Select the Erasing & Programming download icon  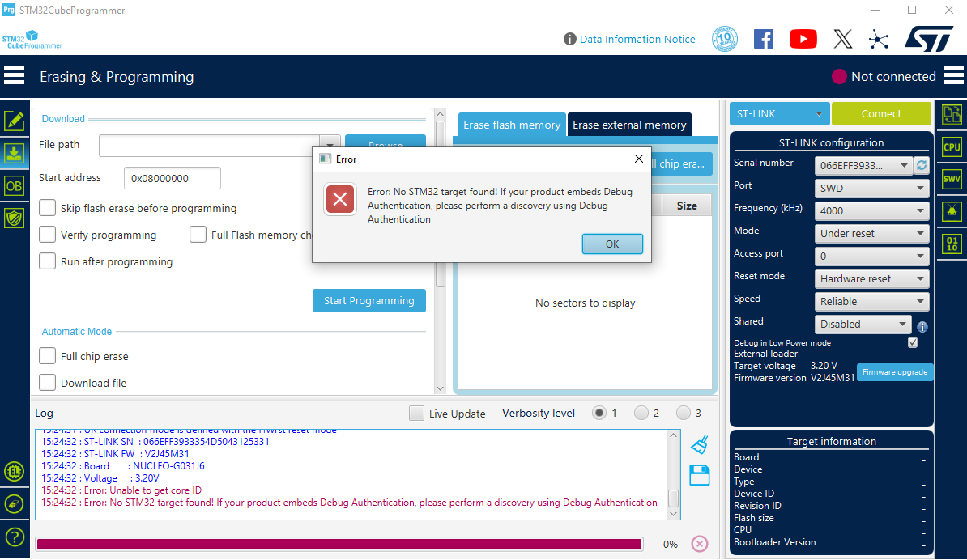(x=15, y=153)
